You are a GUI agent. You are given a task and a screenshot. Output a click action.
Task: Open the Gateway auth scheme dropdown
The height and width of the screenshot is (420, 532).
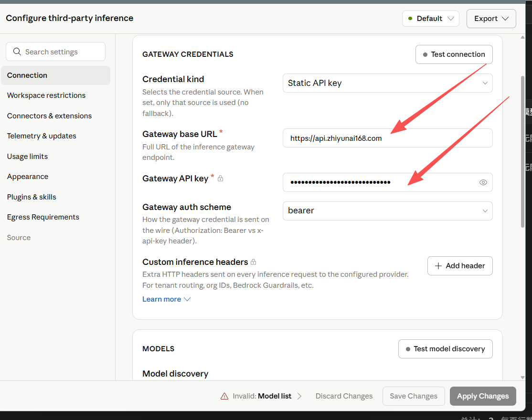[387, 211]
